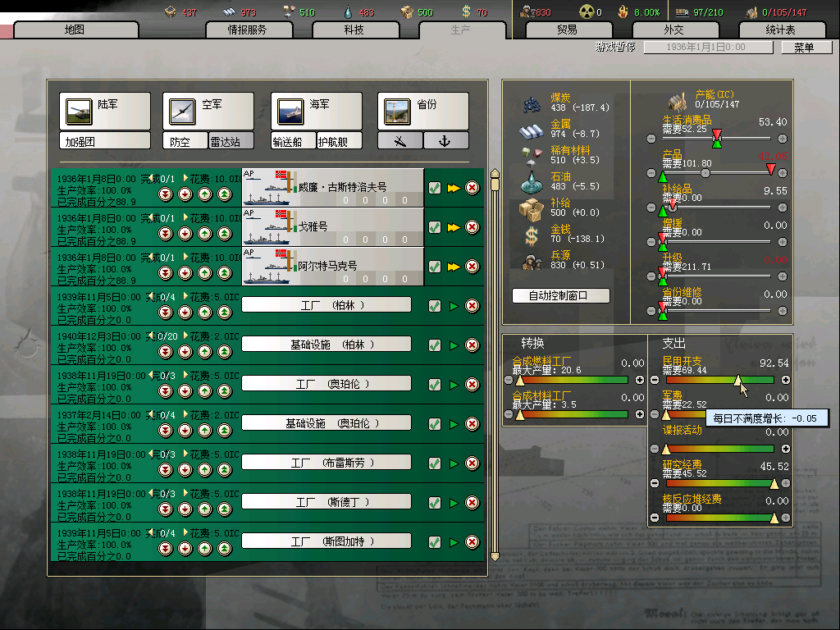Click the production queue scrollbar
The width and height of the screenshot is (840, 630).
tap(495, 364)
